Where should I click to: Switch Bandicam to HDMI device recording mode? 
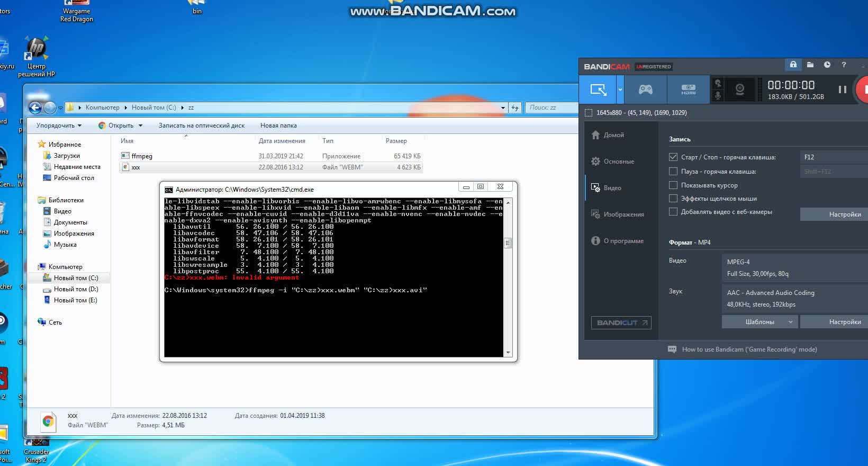[688, 89]
